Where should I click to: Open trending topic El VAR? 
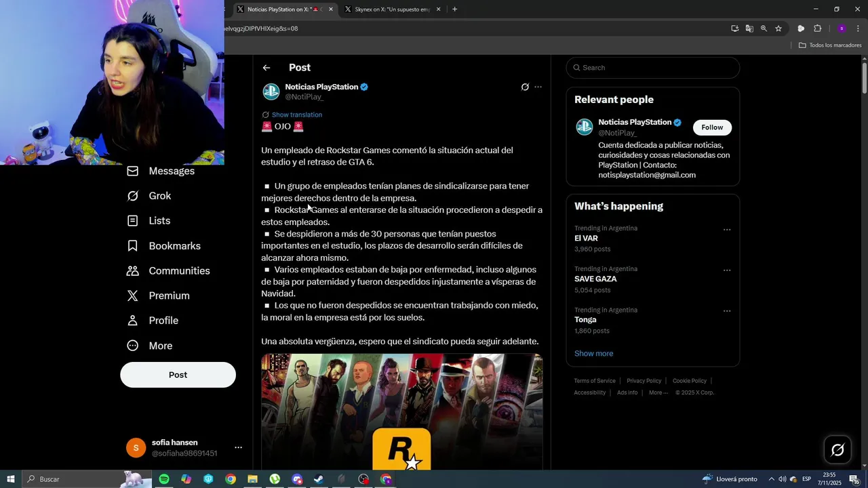(x=586, y=239)
